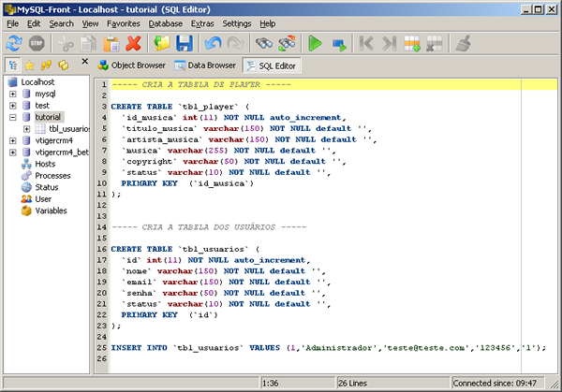562x392 pixels.
Task: Collapse the tutorial database node
Action: click(x=13, y=117)
